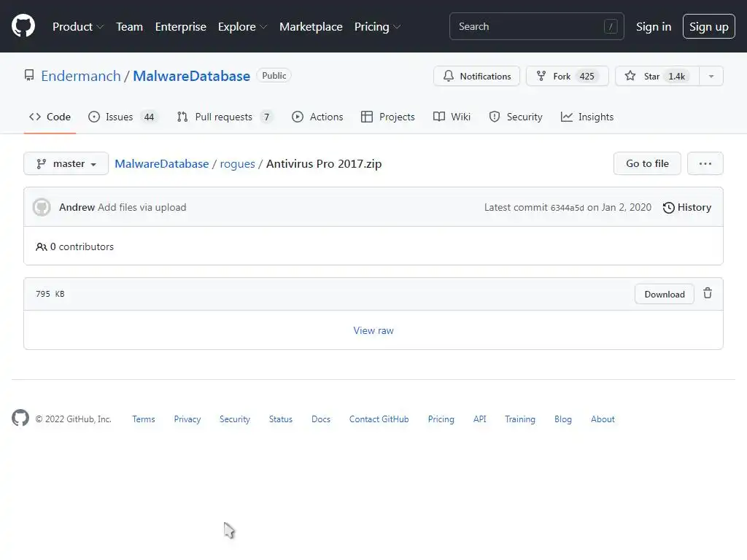Screen dimensions: 747x560
Task: Open the footer Pricing link
Action: click(441, 419)
